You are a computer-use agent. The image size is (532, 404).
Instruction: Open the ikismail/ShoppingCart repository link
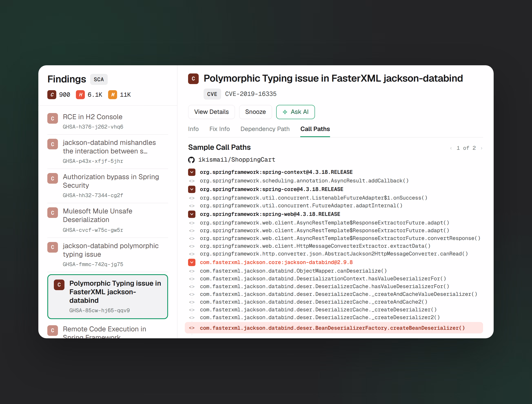coord(237,160)
